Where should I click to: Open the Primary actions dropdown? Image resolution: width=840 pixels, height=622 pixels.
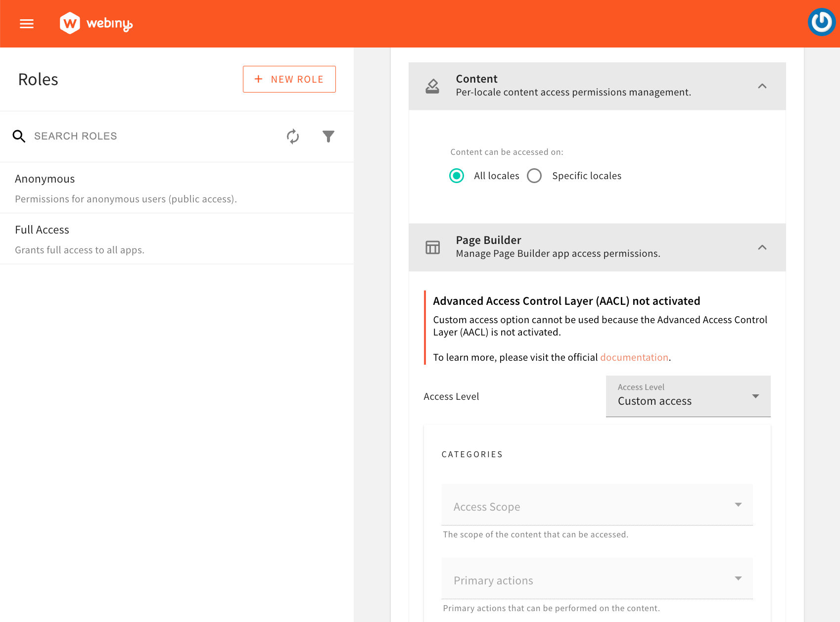(x=597, y=579)
